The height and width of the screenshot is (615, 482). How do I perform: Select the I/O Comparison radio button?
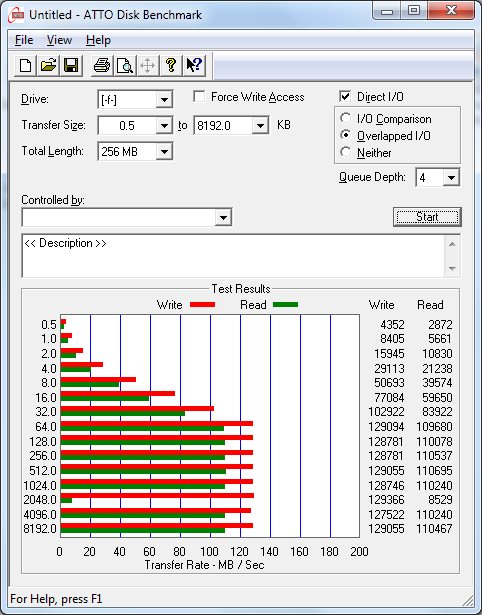click(346, 118)
